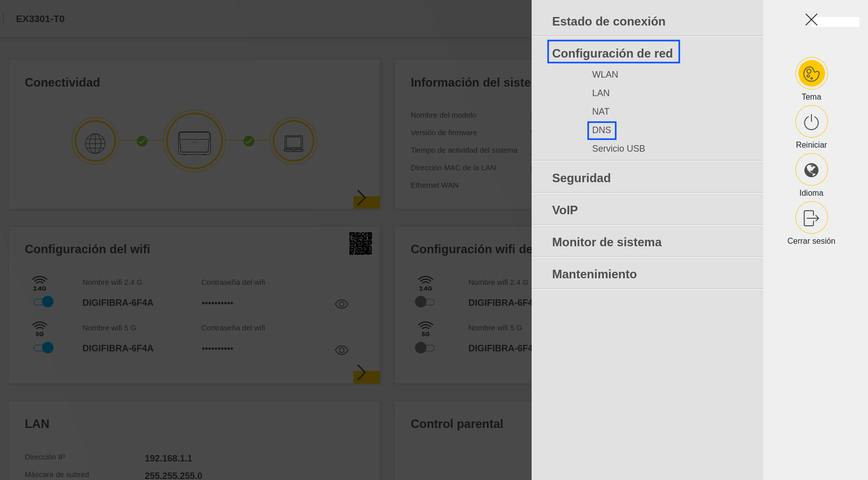
Task: Click the router icon in Conectividad
Action: pyautogui.click(x=194, y=141)
